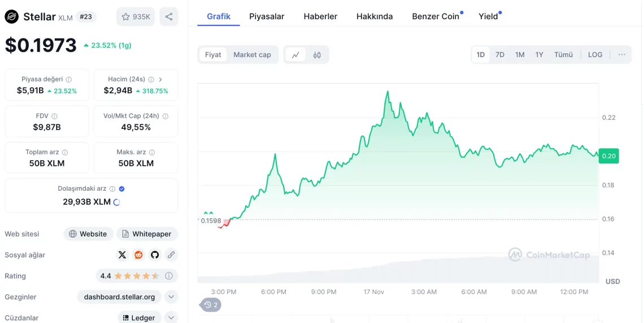
Task: Open the Stellar Website link
Action: [x=88, y=234]
